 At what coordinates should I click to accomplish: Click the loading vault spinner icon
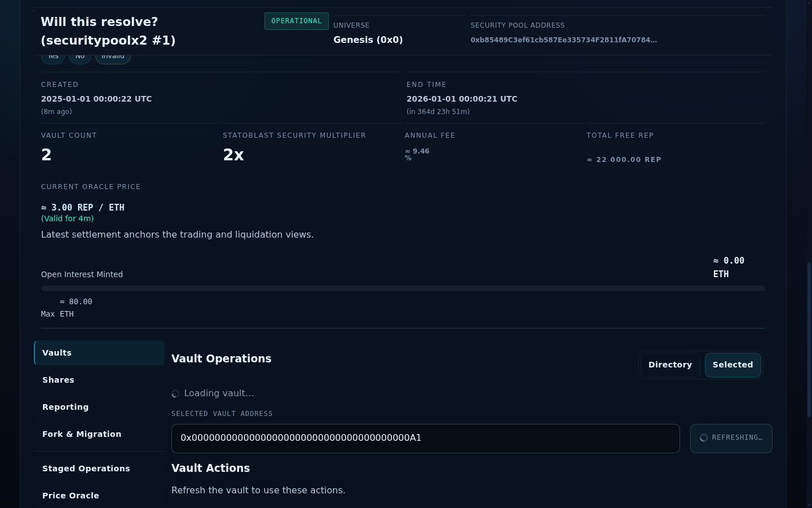coord(175,394)
